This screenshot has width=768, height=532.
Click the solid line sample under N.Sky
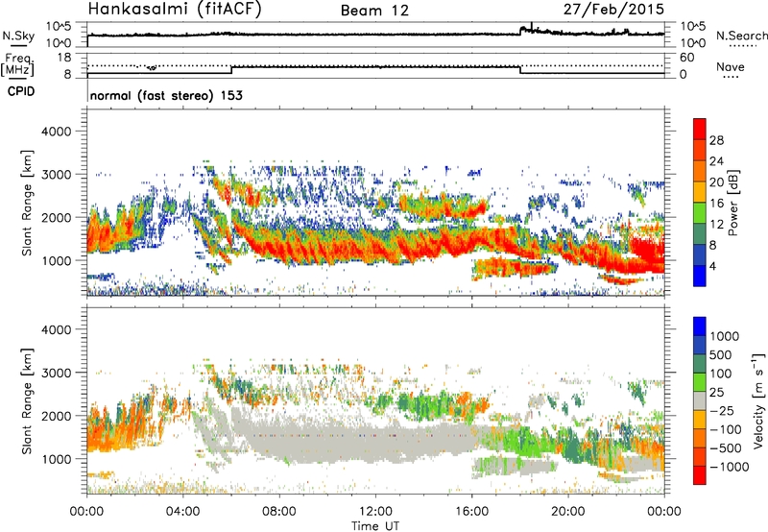tap(18, 46)
